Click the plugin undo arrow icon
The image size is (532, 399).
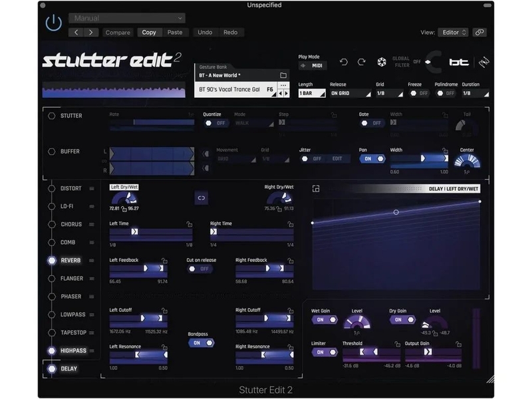(343, 62)
